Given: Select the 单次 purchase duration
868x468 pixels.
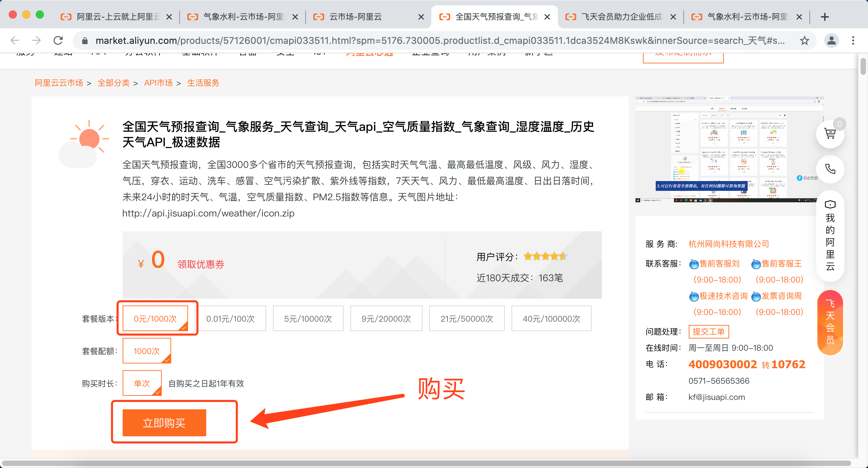Looking at the screenshot, I should pyautogui.click(x=142, y=383).
